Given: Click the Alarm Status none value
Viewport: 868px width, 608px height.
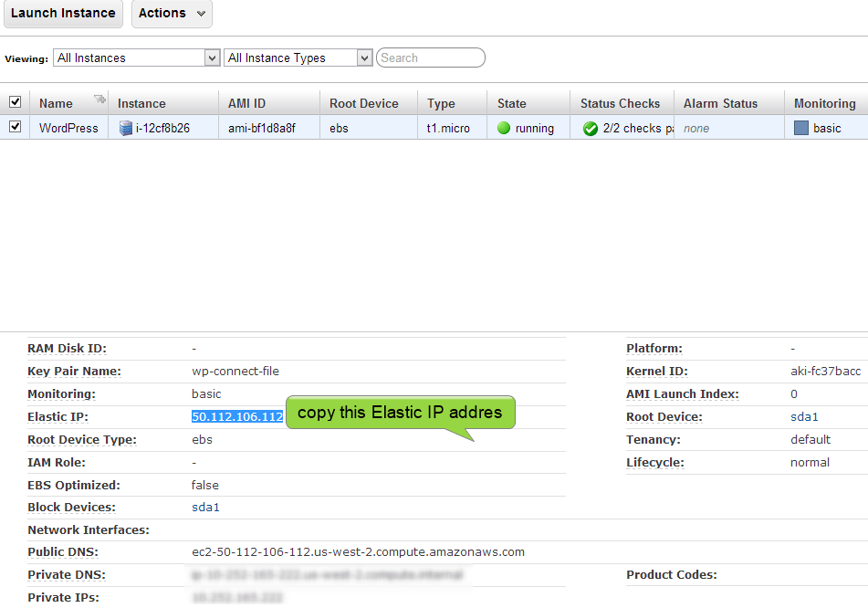Looking at the screenshot, I should click(695, 128).
